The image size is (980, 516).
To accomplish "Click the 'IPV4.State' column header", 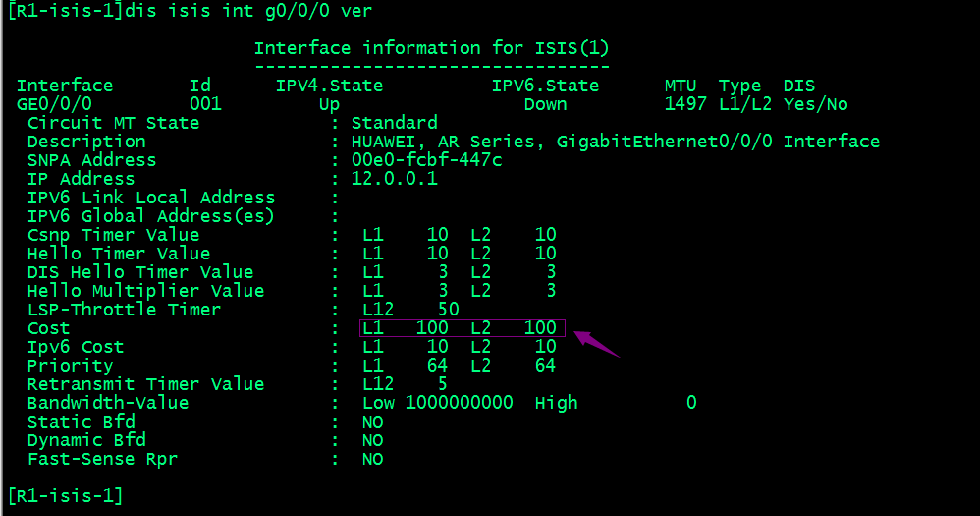I will 329,86.
